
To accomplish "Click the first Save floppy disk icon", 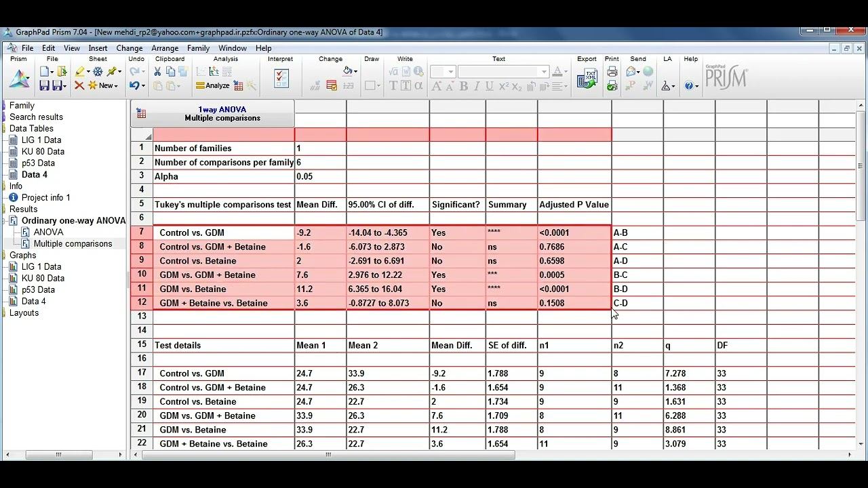I will click(x=45, y=85).
